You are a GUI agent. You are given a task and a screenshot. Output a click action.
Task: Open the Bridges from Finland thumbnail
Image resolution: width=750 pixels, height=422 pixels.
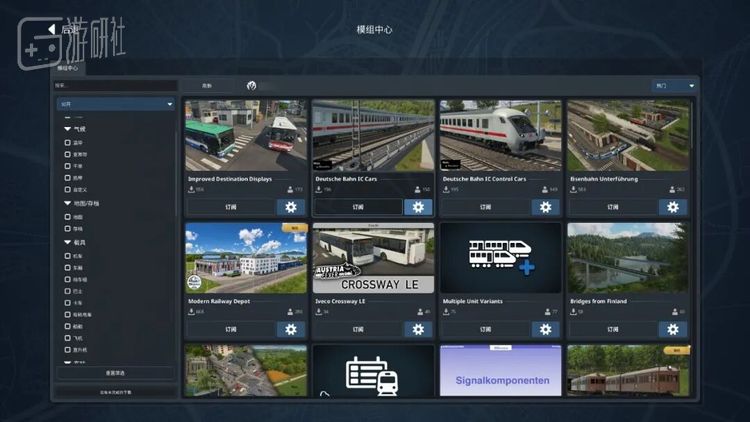pyautogui.click(x=629, y=258)
